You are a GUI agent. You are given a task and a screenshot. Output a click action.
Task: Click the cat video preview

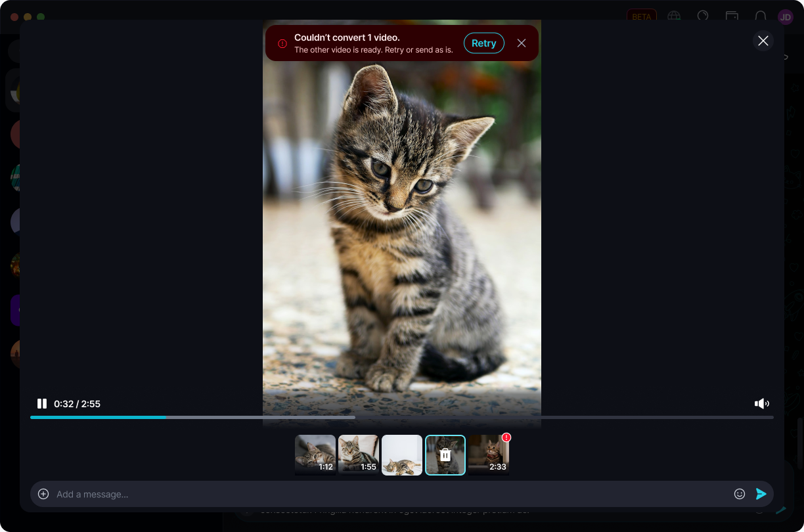click(x=402, y=223)
